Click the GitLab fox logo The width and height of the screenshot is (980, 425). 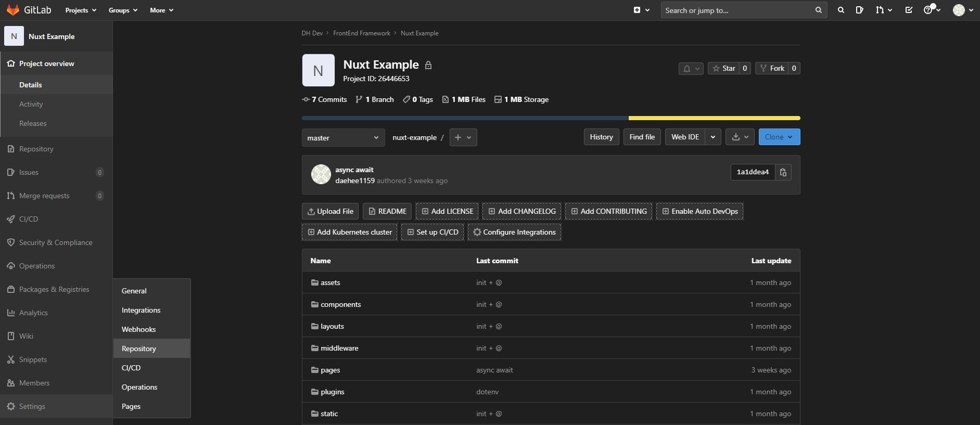(x=12, y=10)
